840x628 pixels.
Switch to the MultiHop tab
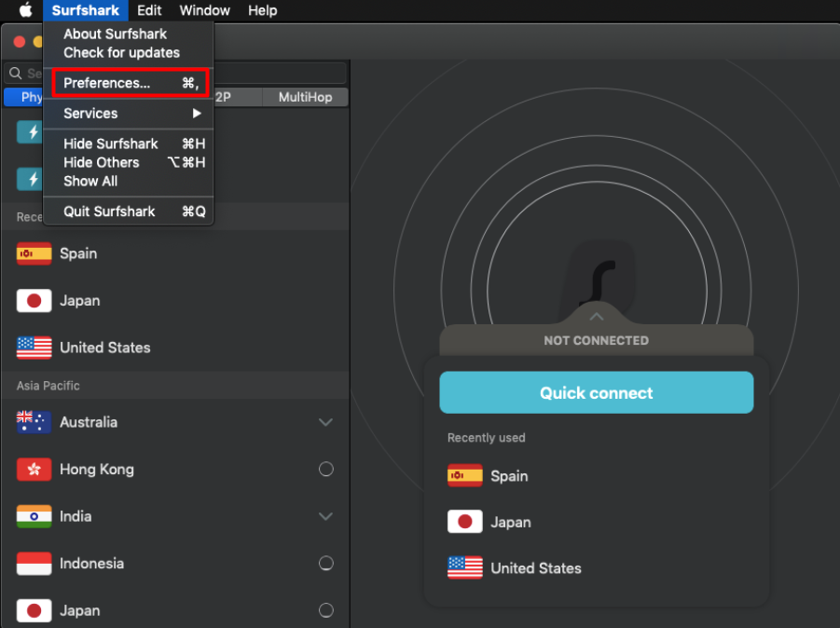[306, 97]
